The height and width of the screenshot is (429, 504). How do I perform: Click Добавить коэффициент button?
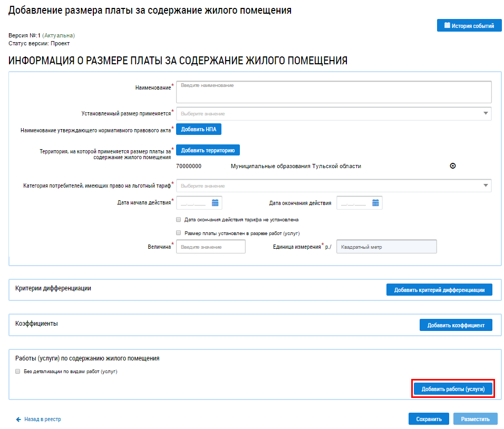coord(456,325)
